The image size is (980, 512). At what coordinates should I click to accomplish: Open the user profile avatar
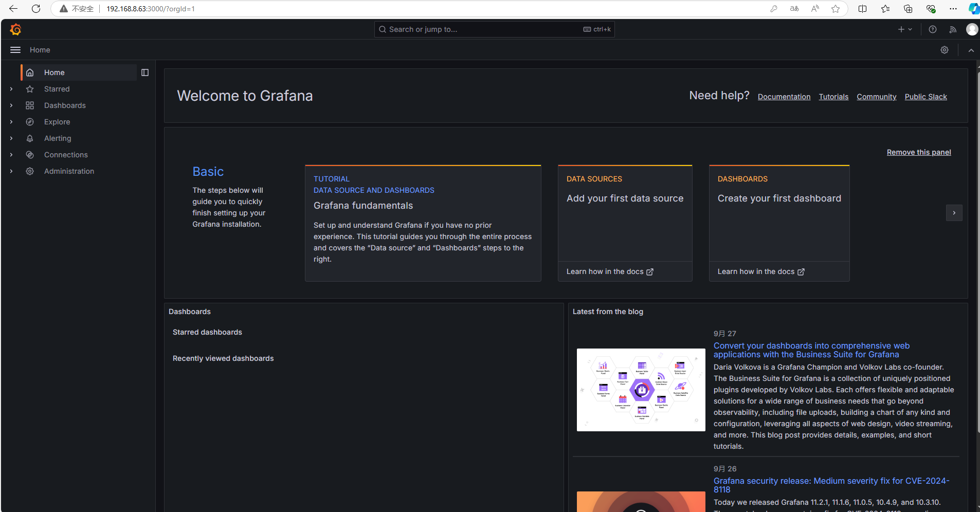coord(972,29)
